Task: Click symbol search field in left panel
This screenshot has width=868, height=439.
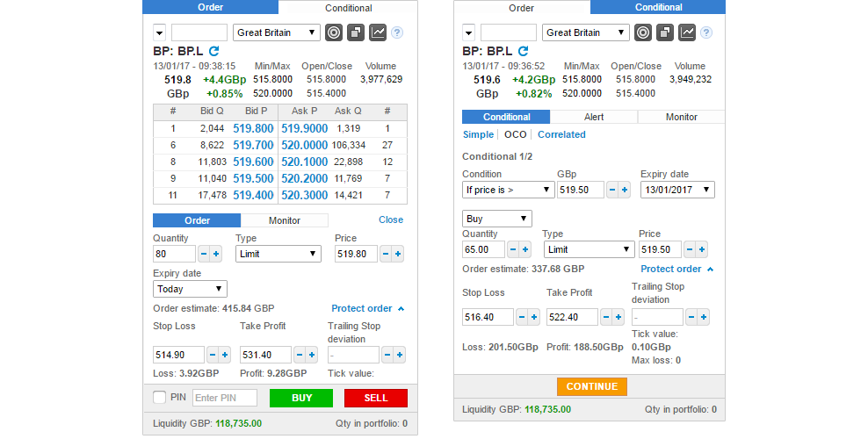Action: tap(199, 32)
